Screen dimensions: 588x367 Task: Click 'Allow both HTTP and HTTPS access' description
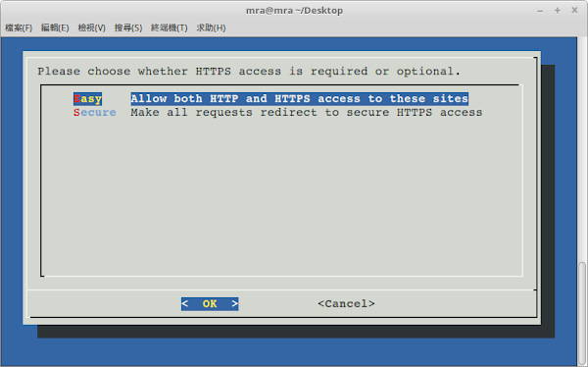(299, 99)
